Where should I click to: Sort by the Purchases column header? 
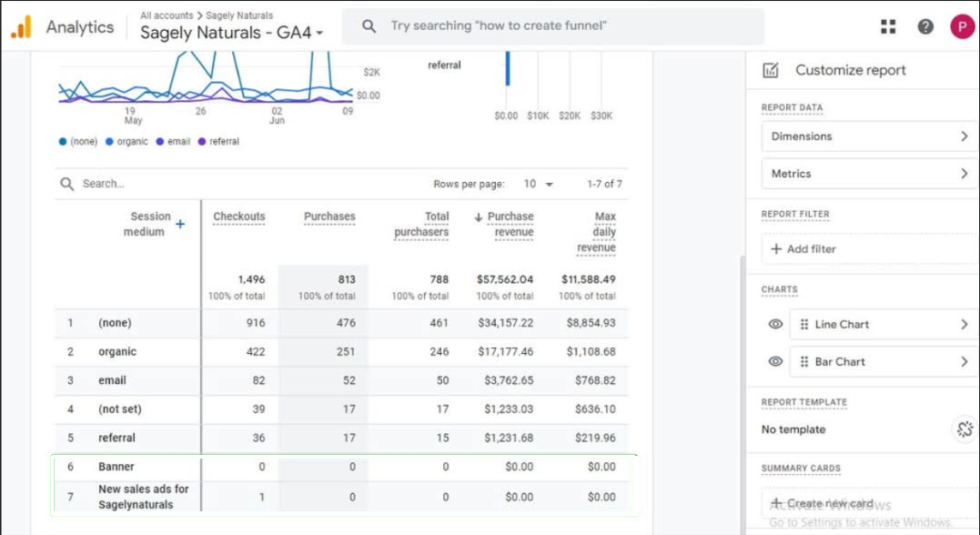329,217
